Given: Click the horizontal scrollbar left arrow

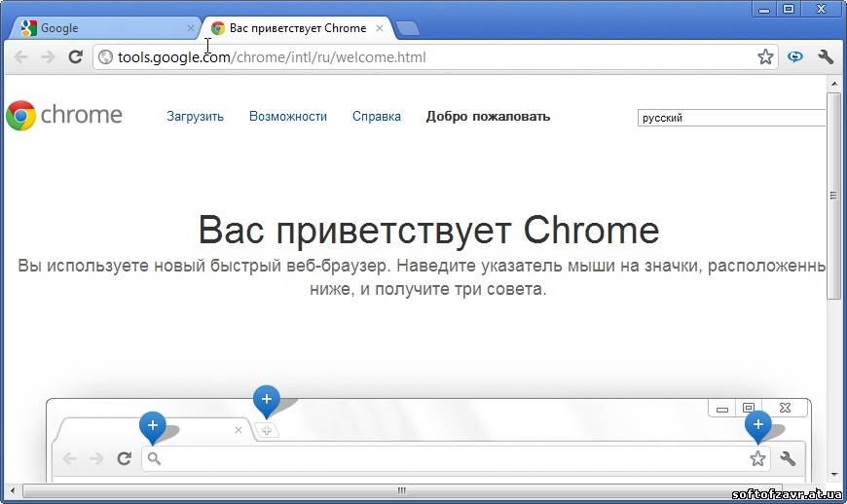Looking at the screenshot, I should (x=12, y=490).
